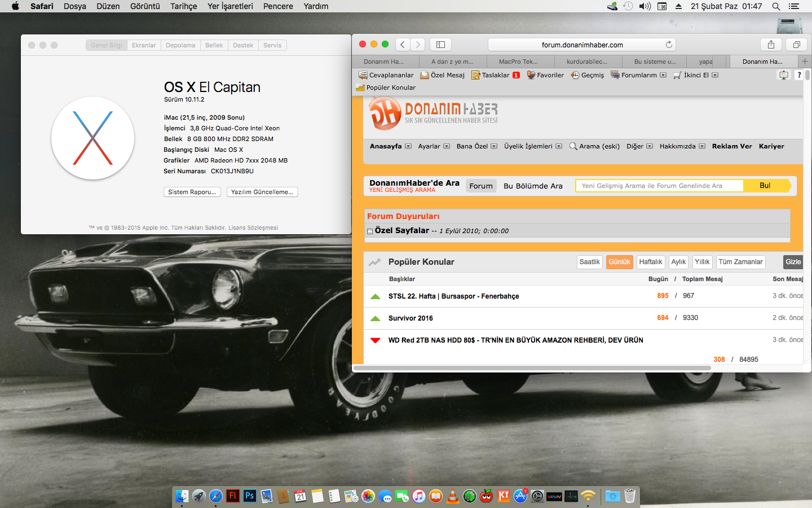The width and height of the screenshot is (812, 508).
Task: Expand the İkinci El dropdown arrow
Action: click(715, 75)
